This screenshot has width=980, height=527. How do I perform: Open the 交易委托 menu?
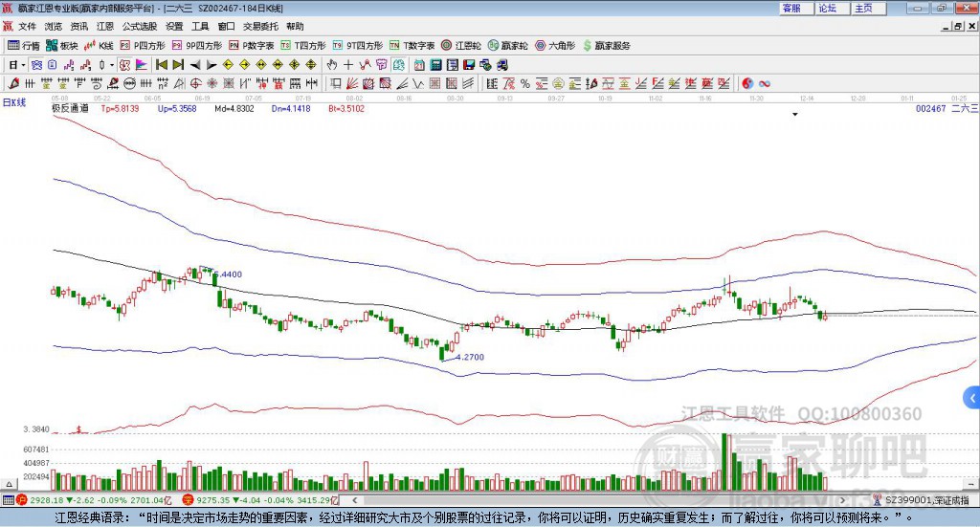[x=260, y=26]
